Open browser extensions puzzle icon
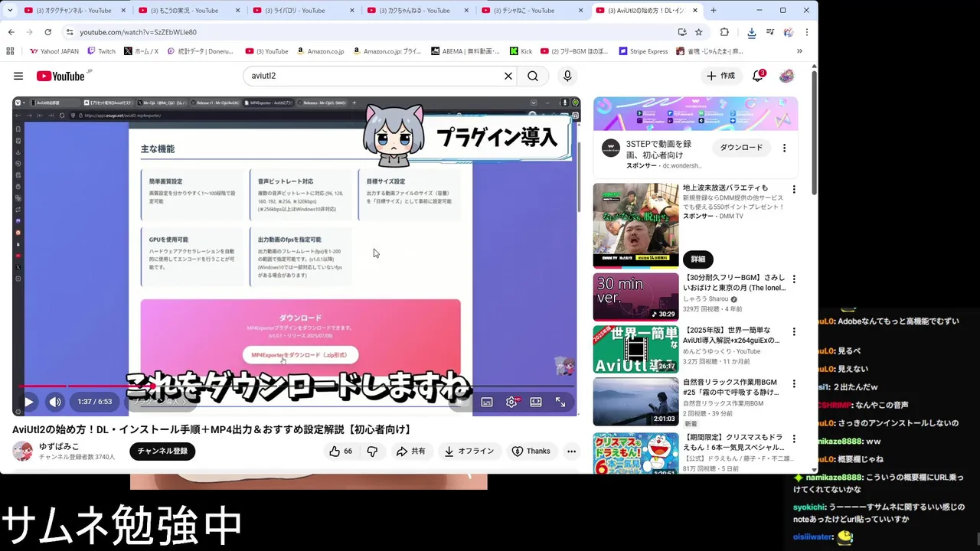The height and width of the screenshot is (551, 980). click(x=724, y=32)
